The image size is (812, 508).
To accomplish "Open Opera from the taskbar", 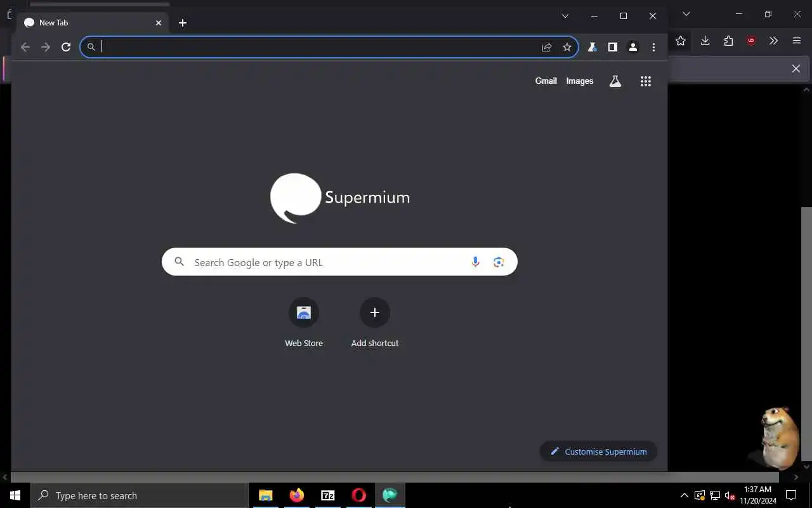I will click(x=359, y=495).
